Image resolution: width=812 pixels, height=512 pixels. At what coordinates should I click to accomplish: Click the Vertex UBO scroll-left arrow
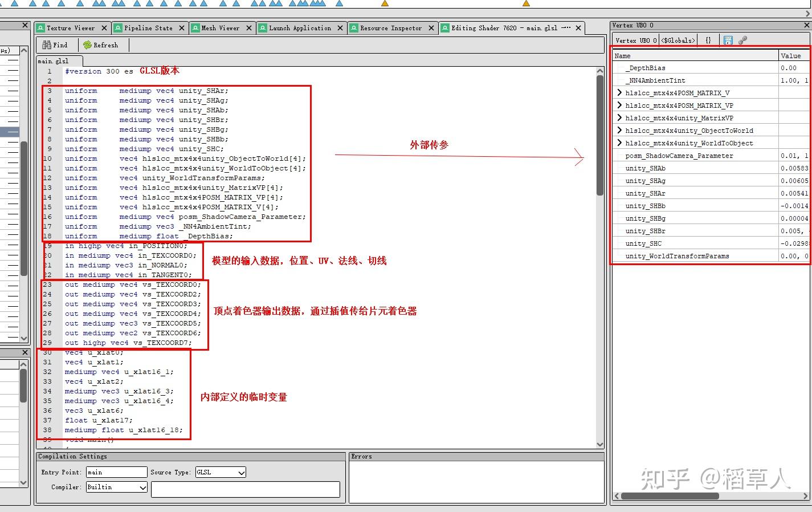point(616,496)
